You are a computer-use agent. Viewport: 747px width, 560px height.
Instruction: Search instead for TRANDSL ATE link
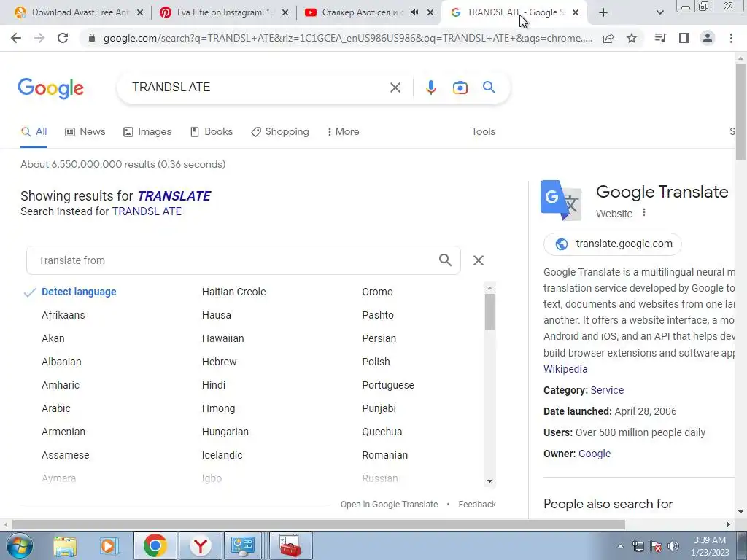pyautogui.click(x=147, y=211)
